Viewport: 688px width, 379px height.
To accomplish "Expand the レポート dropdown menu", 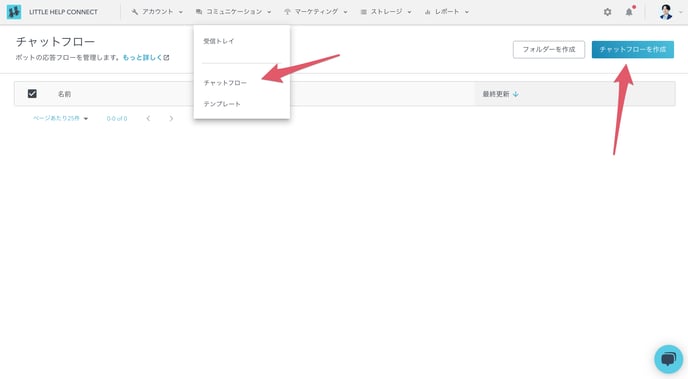I will [x=446, y=12].
